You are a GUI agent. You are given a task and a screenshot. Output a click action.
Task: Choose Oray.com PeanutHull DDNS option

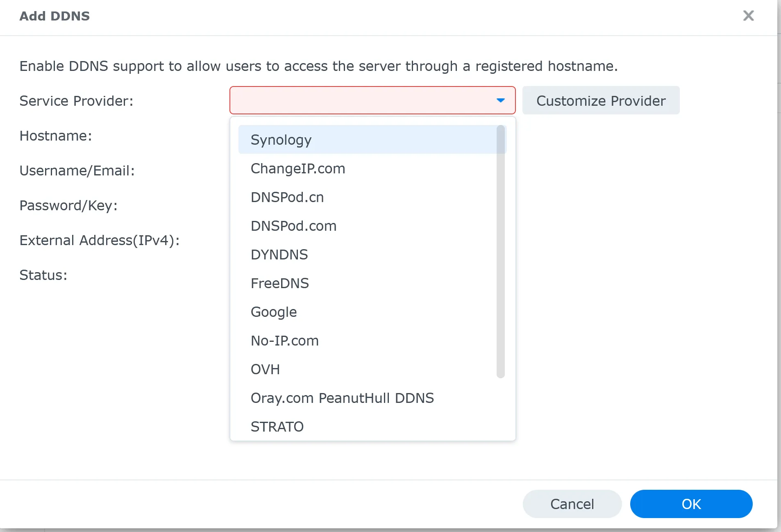(x=342, y=398)
